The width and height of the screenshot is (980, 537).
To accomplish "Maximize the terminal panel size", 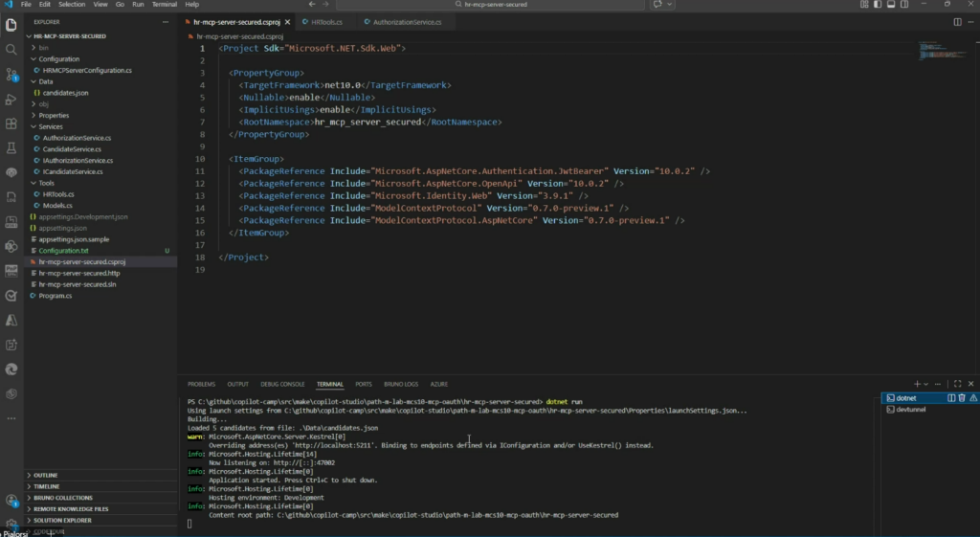I will tap(957, 384).
